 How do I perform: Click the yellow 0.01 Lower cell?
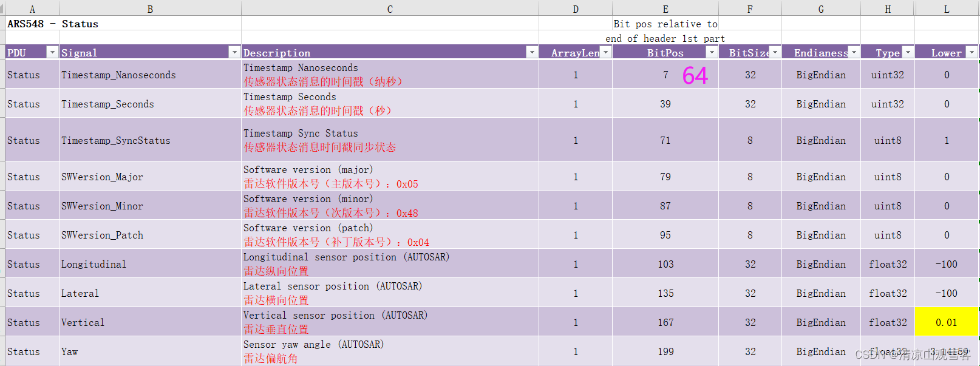click(x=947, y=322)
